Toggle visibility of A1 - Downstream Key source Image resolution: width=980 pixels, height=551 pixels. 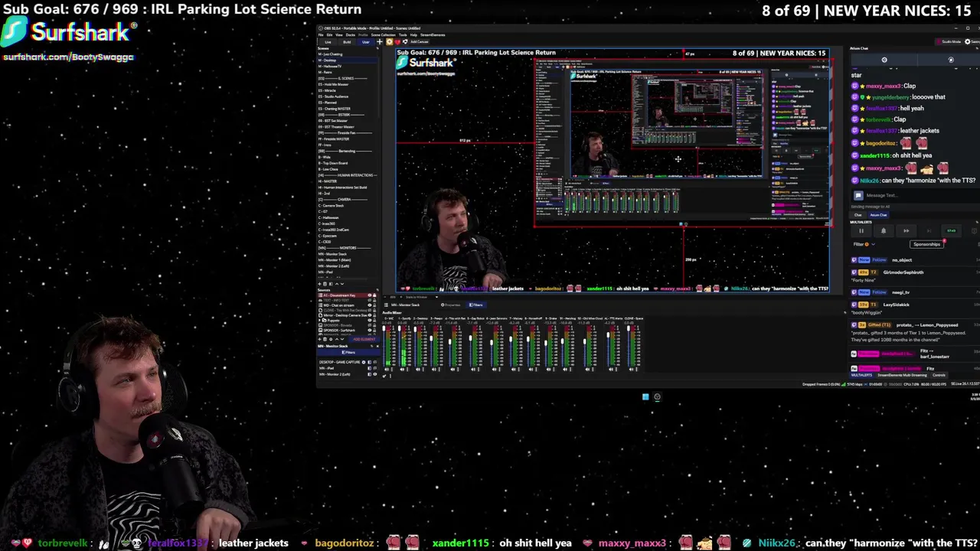click(x=370, y=295)
